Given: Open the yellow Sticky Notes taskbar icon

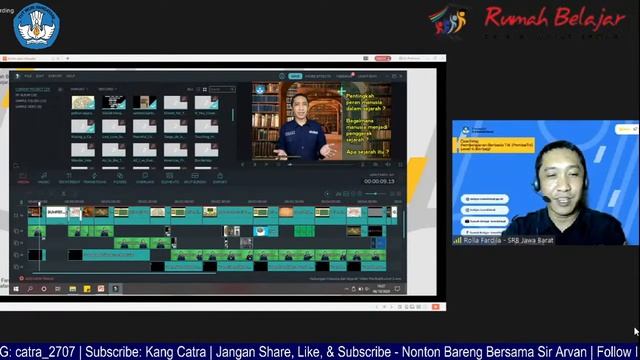Looking at the screenshot, I should tap(87, 289).
